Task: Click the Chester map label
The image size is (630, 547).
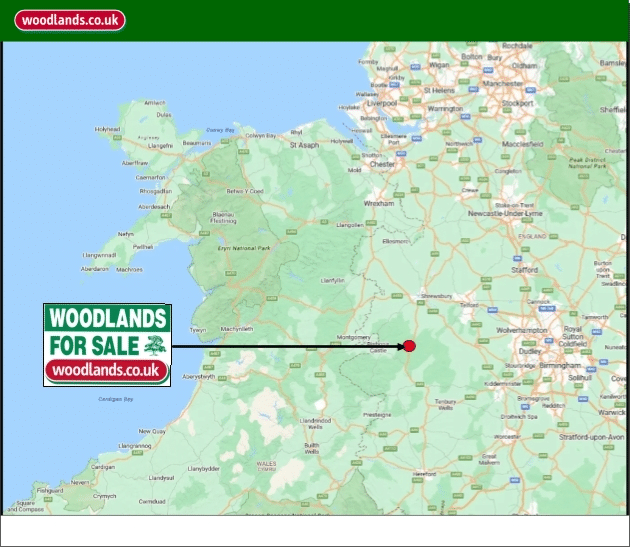Action: click(383, 164)
